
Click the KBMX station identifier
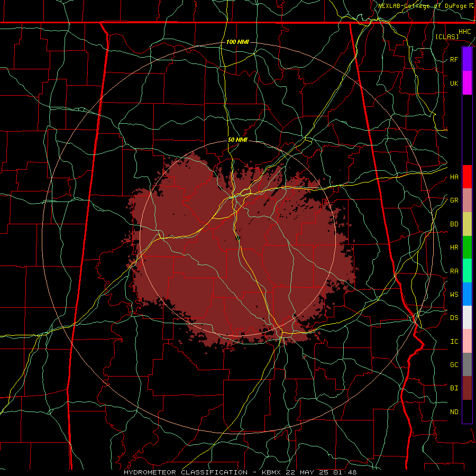pyautogui.click(x=271, y=472)
